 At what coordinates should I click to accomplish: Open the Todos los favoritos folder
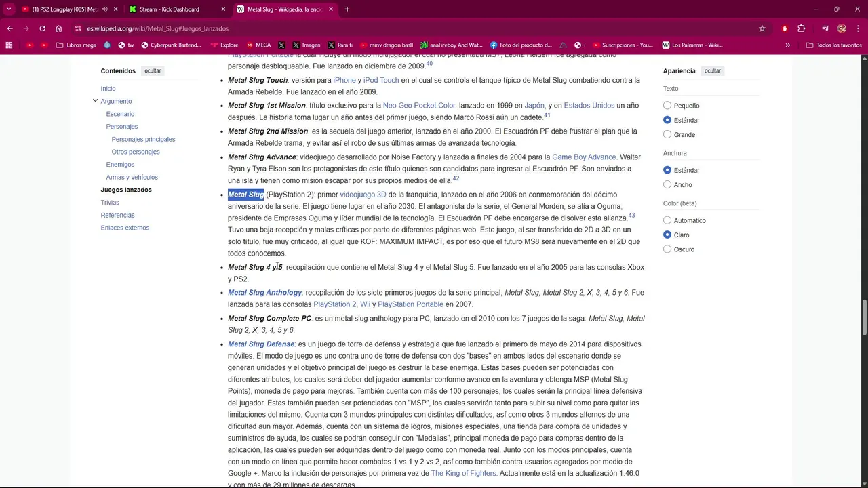(x=833, y=45)
